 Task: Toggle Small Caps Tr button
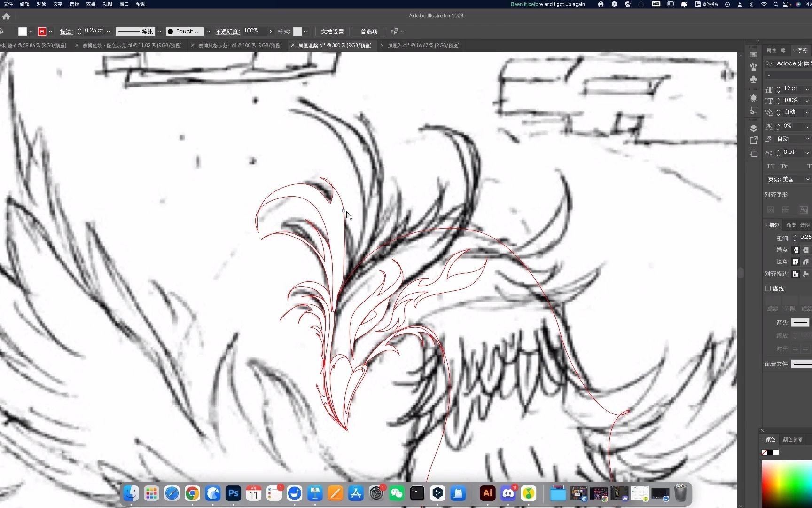[784, 166]
